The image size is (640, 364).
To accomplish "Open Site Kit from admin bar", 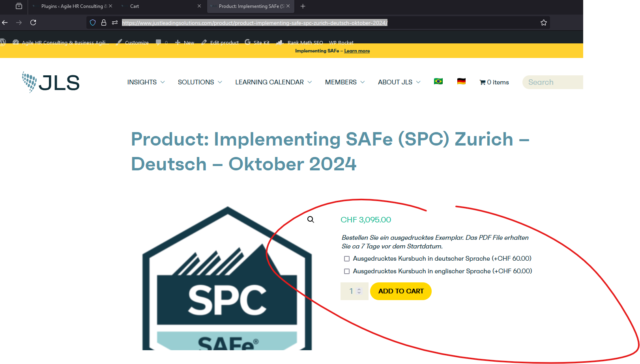I will click(x=257, y=42).
